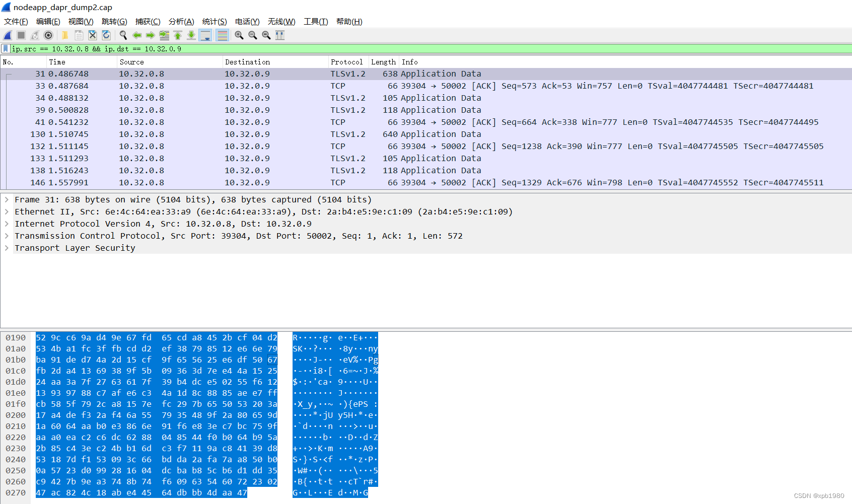This screenshot has width=852, height=504.
Task: Select packet 138 at time 1.516243
Action: pos(426,171)
